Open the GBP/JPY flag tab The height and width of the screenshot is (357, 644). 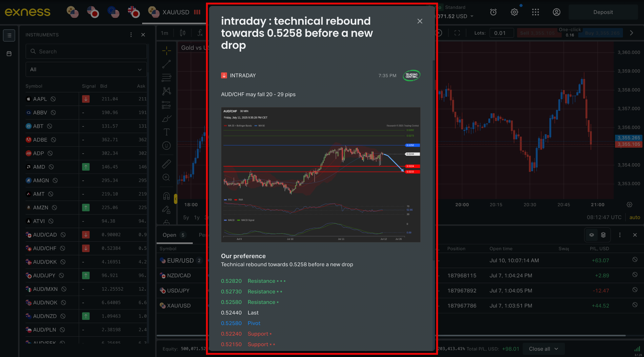pyautogui.click(x=134, y=12)
